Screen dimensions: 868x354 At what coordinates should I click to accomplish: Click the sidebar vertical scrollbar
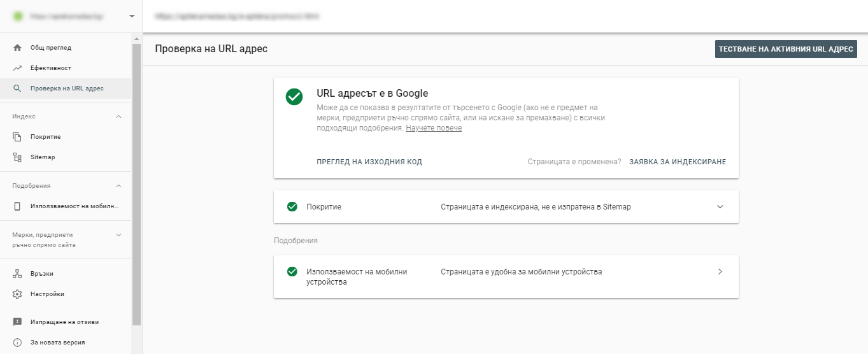click(136, 185)
